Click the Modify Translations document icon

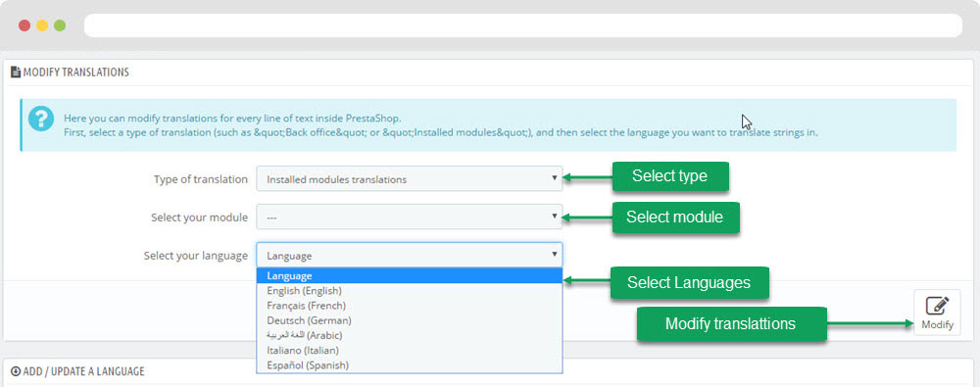[16, 73]
